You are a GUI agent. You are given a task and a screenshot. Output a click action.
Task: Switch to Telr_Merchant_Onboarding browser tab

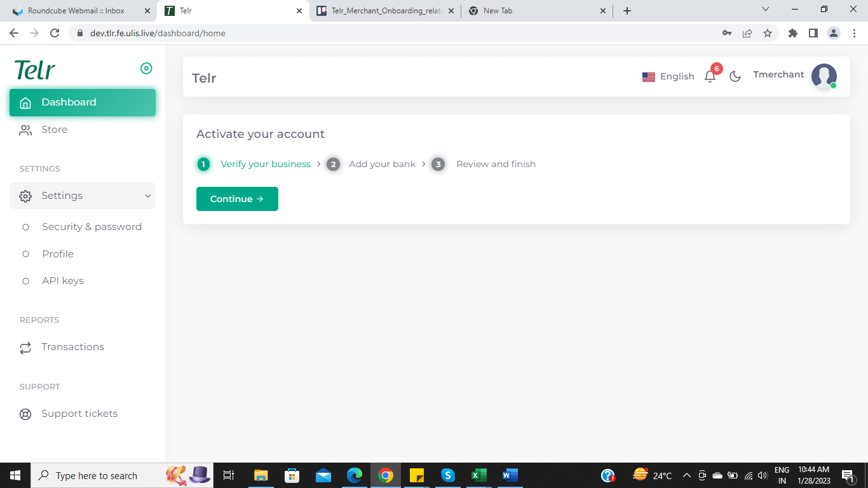(385, 11)
